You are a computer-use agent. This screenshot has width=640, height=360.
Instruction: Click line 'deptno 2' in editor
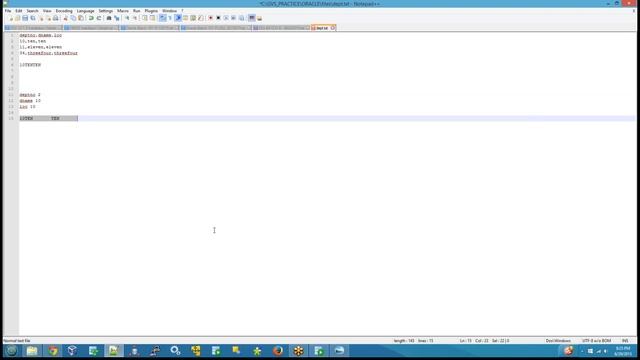tap(30, 95)
